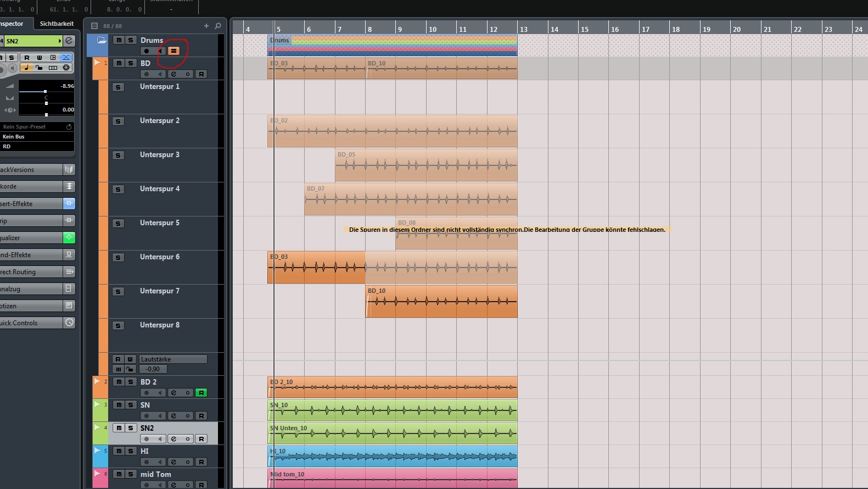Screen dimensions: 868x489
Task: Toggle the Inspector freeze channel snowflake button
Action: tap(66, 68)
